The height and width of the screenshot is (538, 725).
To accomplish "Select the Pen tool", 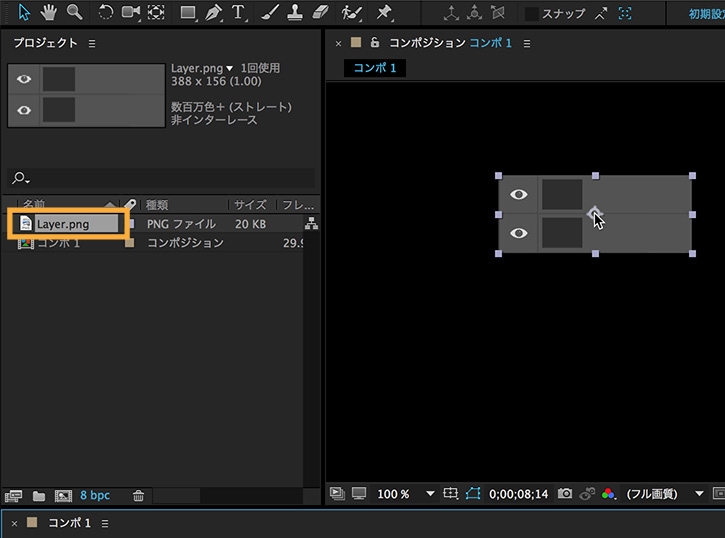I will (x=213, y=13).
